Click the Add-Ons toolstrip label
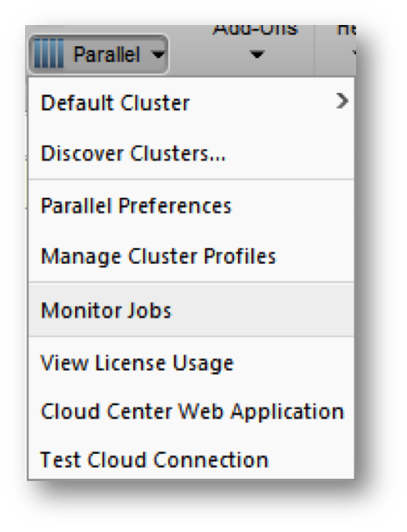This screenshot has height=532, width=407. click(255, 30)
